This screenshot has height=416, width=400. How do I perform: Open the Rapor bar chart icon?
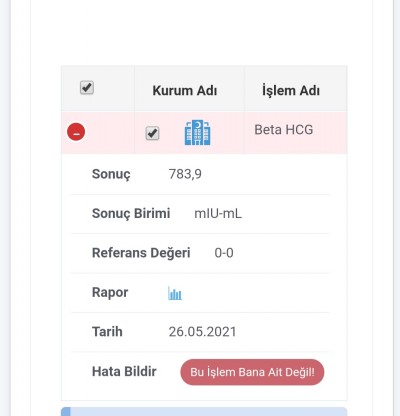pyautogui.click(x=175, y=293)
